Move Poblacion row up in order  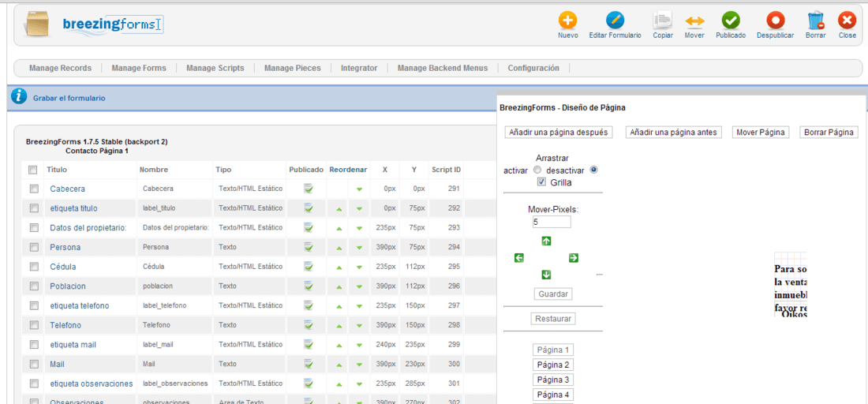point(339,286)
